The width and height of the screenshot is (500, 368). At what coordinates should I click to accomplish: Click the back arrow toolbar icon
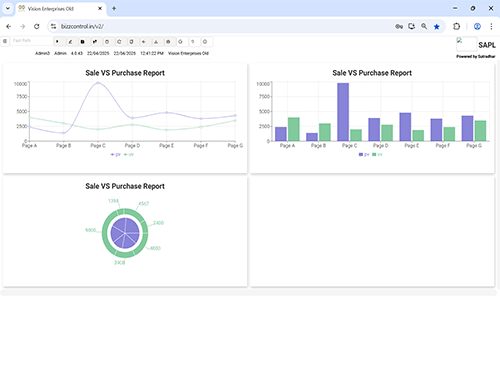point(143,42)
